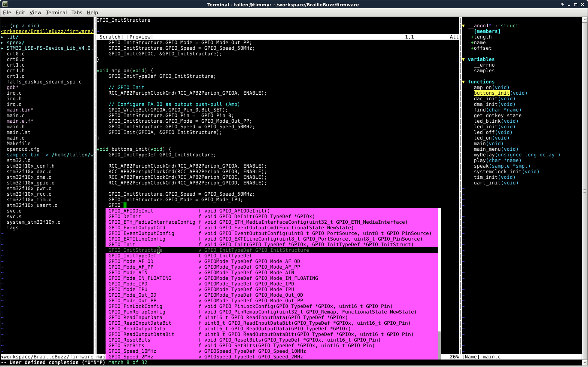The width and height of the screenshot is (588, 367).
Task: Select GPIO_Init completion entry
Action: coord(272,245)
